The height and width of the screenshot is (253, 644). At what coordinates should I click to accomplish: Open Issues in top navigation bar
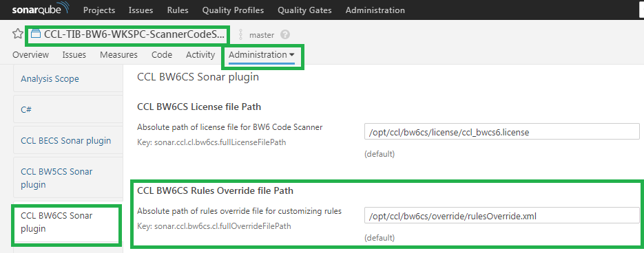pos(141,10)
